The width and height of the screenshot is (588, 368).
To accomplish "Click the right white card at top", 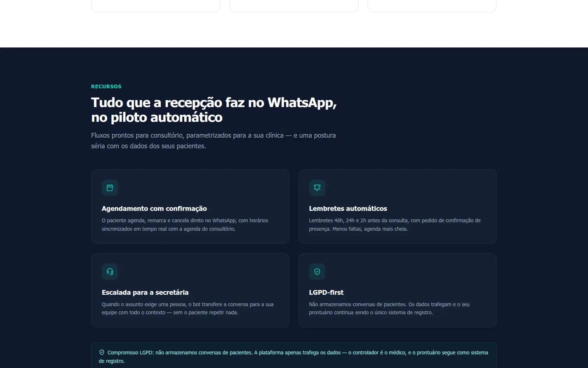I will tap(432, 6).
